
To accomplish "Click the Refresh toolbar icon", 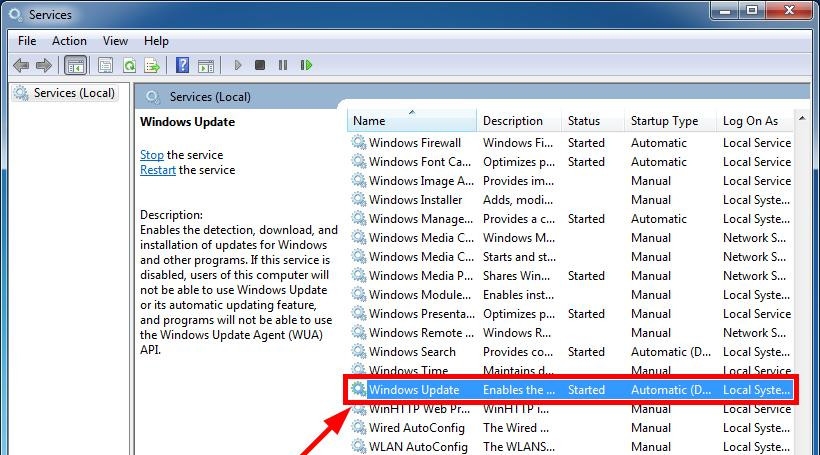I will (x=129, y=65).
